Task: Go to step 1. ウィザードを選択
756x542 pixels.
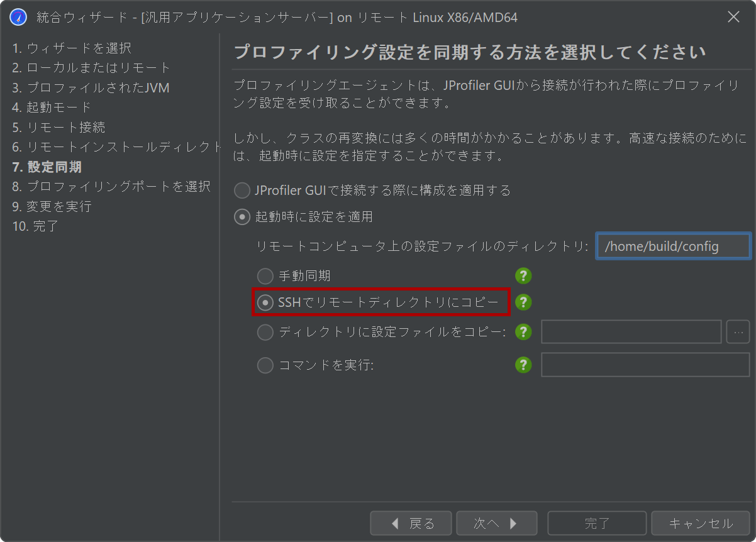Action: pos(72,48)
